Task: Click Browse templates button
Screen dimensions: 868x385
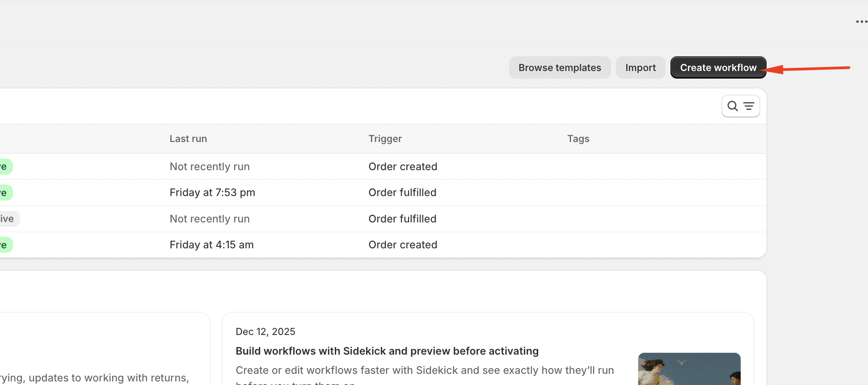Action: 560,68
